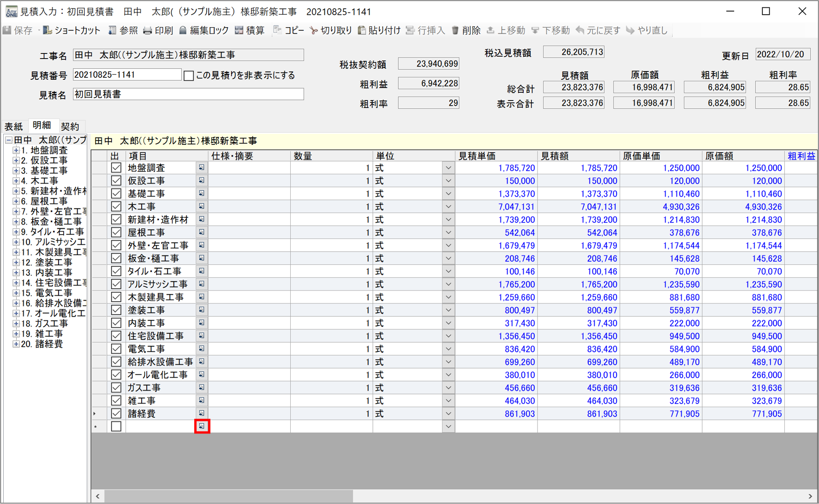This screenshot has width=819, height=504.
Task: Open the 積算 calculation tool
Action: (x=239, y=30)
